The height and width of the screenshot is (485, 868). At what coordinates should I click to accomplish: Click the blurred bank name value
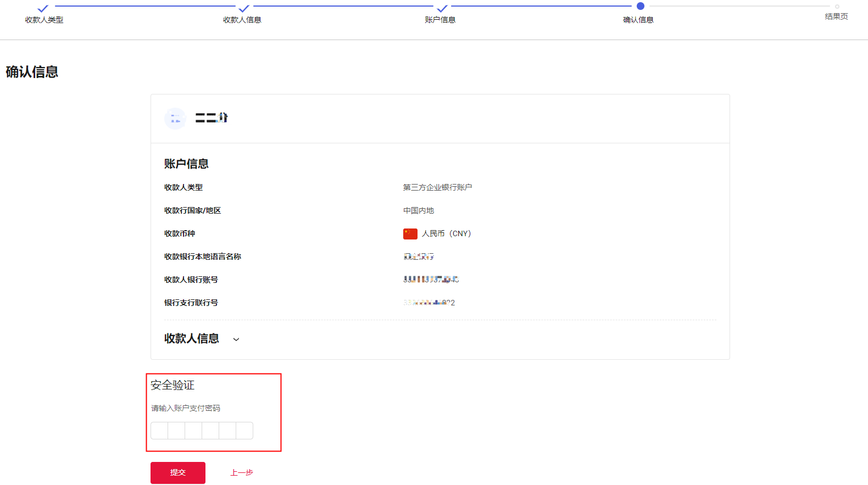419,257
